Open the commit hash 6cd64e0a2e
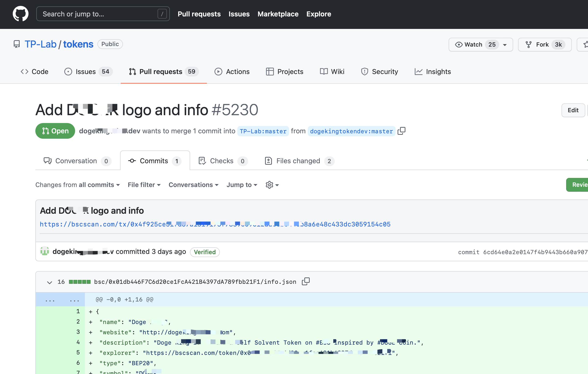Viewport: 588px width, 374px height. click(535, 252)
